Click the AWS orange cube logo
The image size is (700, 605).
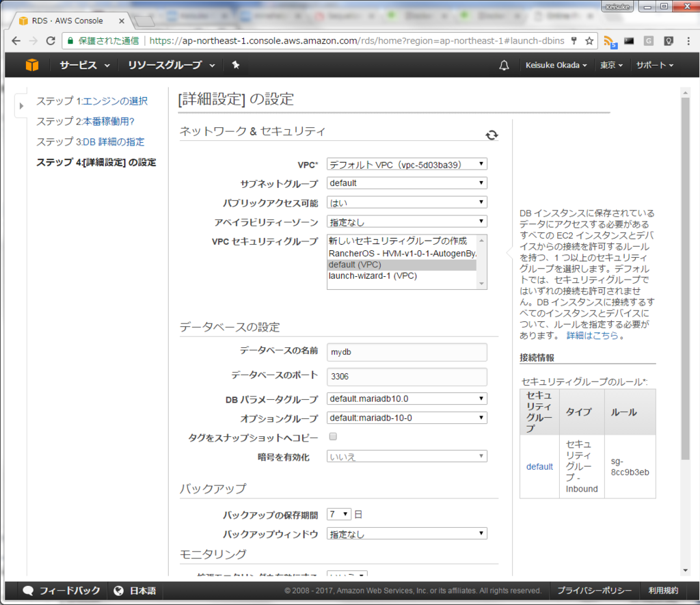click(31, 65)
